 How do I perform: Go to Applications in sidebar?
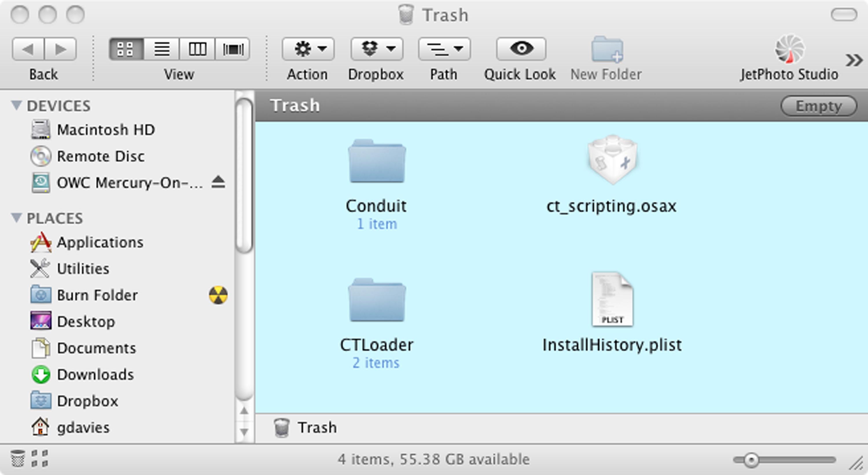[x=100, y=242]
